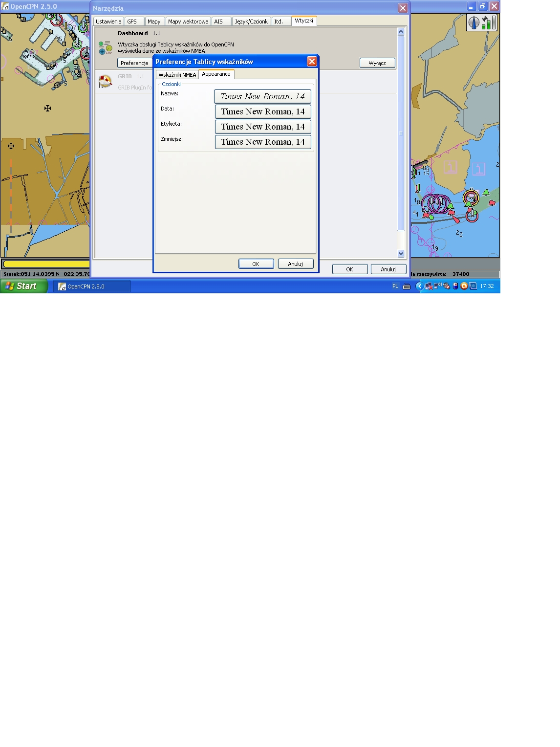The width and height of the screenshot is (560, 747).
Task: Click the GPS satellite signal status icon
Action: (x=489, y=22)
